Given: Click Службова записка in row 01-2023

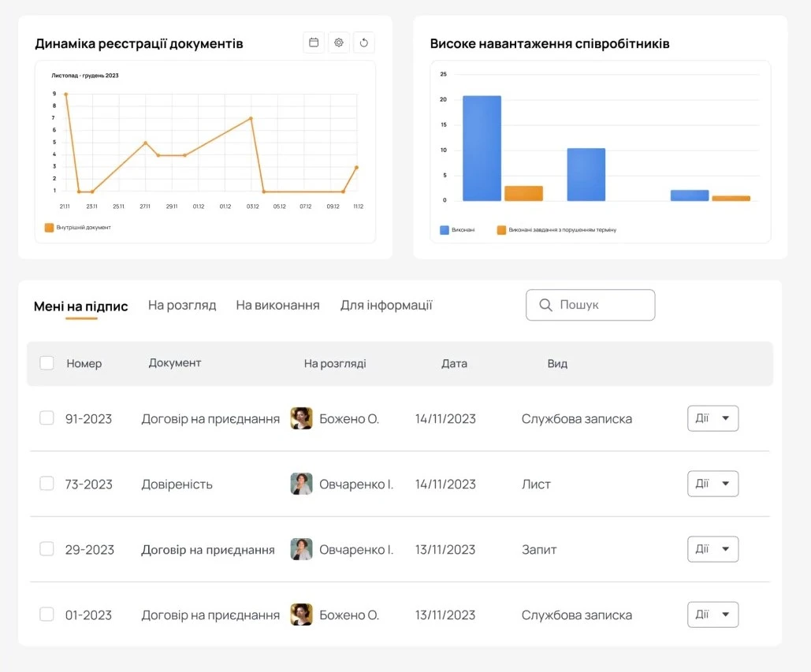Looking at the screenshot, I should click(x=577, y=615).
